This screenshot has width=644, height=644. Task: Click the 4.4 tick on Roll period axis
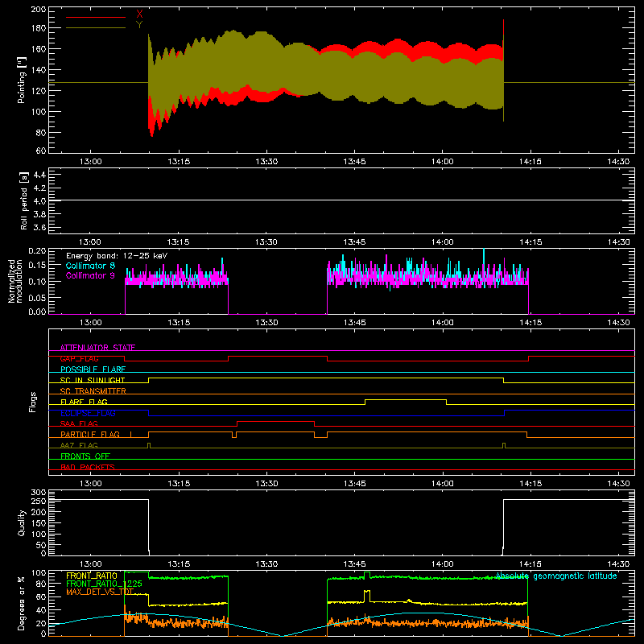coord(39,175)
